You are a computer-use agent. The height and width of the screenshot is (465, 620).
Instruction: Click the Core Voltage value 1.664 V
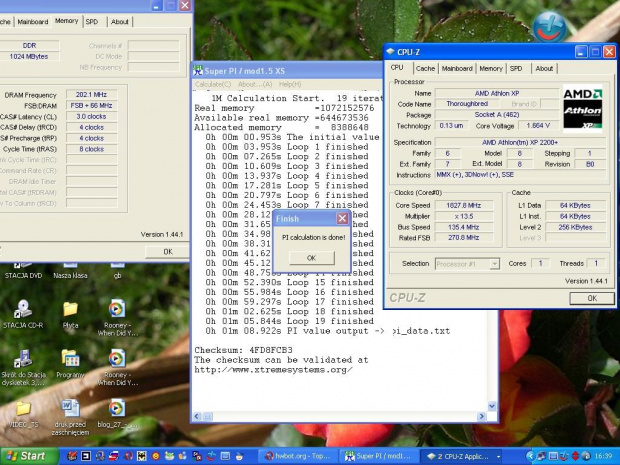(x=538, y=126)
